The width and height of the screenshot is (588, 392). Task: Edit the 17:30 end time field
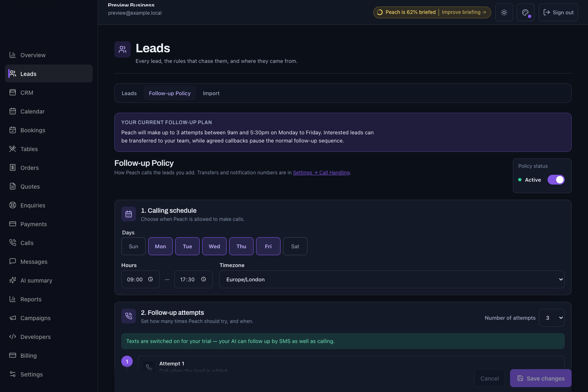[x=194, y=279]
